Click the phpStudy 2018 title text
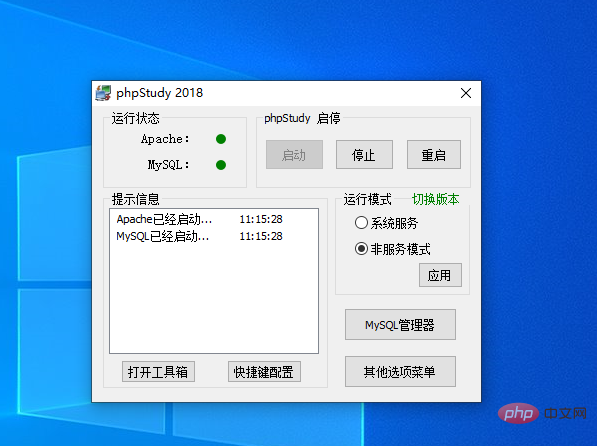The width and height of the screenshot is (597, 446). (x=160, y=93)
